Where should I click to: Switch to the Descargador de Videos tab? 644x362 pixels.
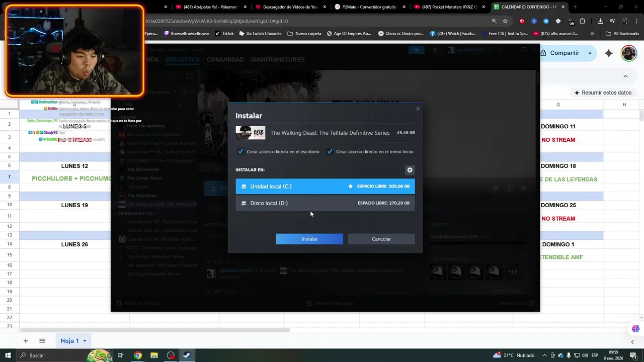[x=290, y=7]
